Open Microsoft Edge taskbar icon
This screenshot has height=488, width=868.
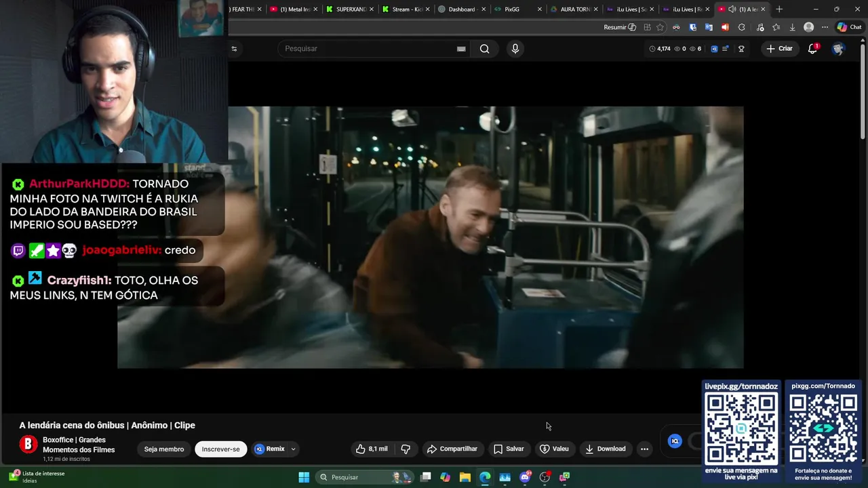tap(485, 477)
